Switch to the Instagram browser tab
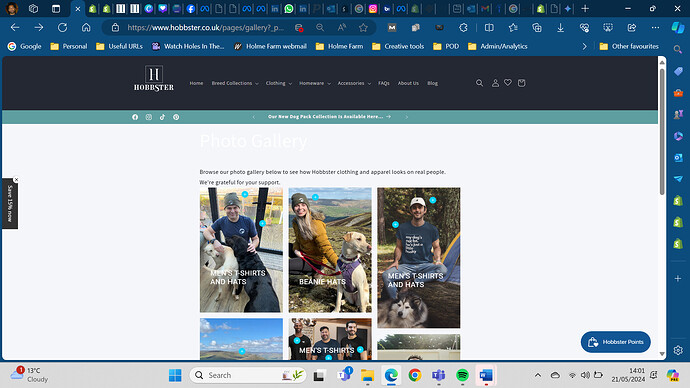This screenshot has height=388, width=690. pos(373,8)
